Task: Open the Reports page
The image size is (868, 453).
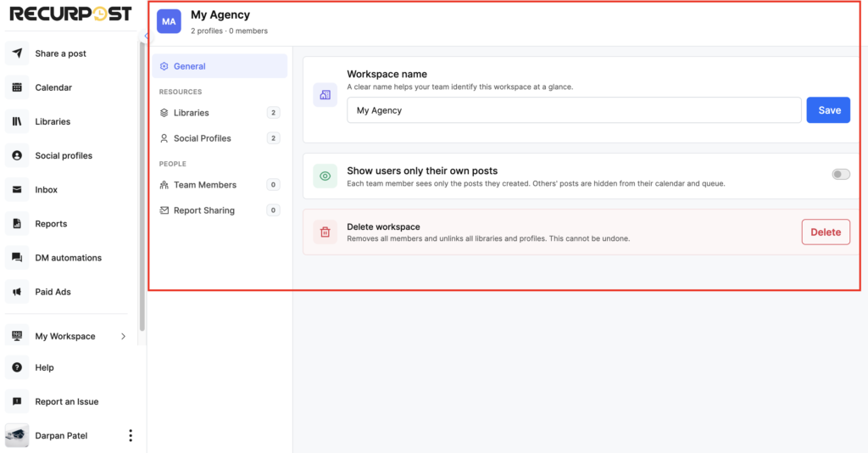Action: [51, 224]
